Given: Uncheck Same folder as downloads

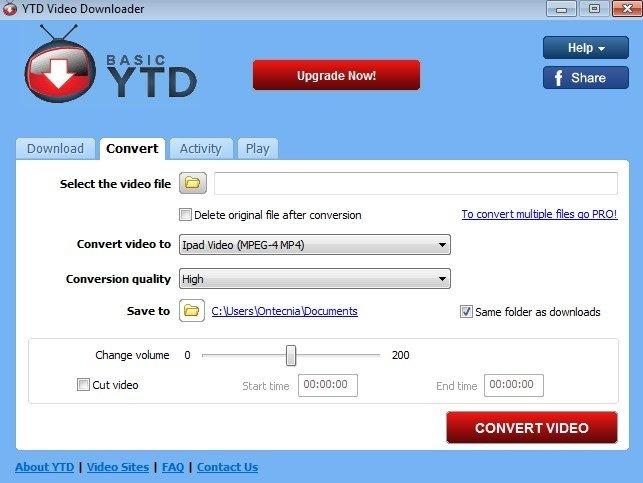Looking at the screenshot, I should (x=465, y=311).
